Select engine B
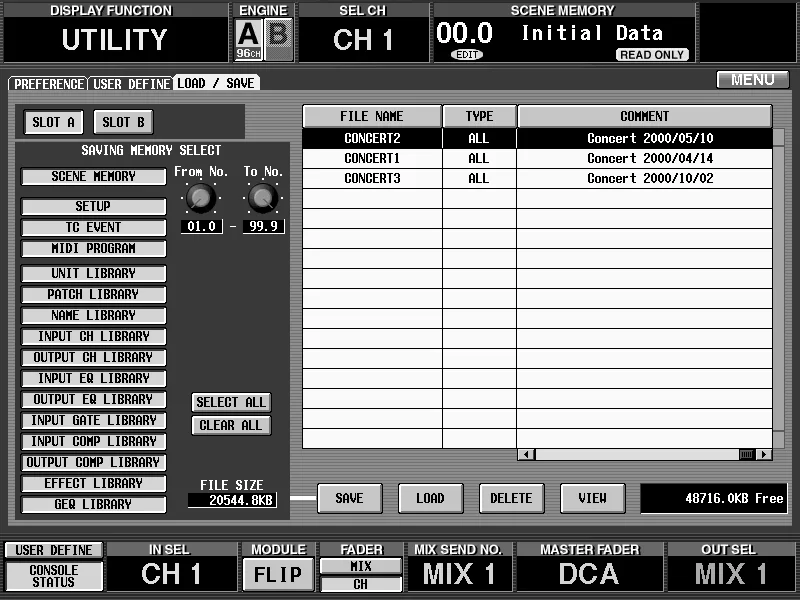This screenshot has width=800, height=600. tap(279, 39)
